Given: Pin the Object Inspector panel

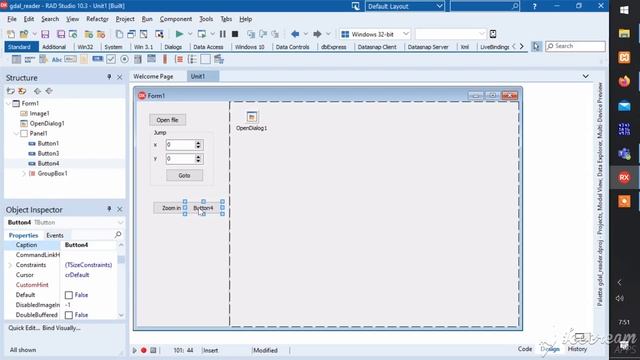Looking at the screenshot, I should click(x=109, y=209).
